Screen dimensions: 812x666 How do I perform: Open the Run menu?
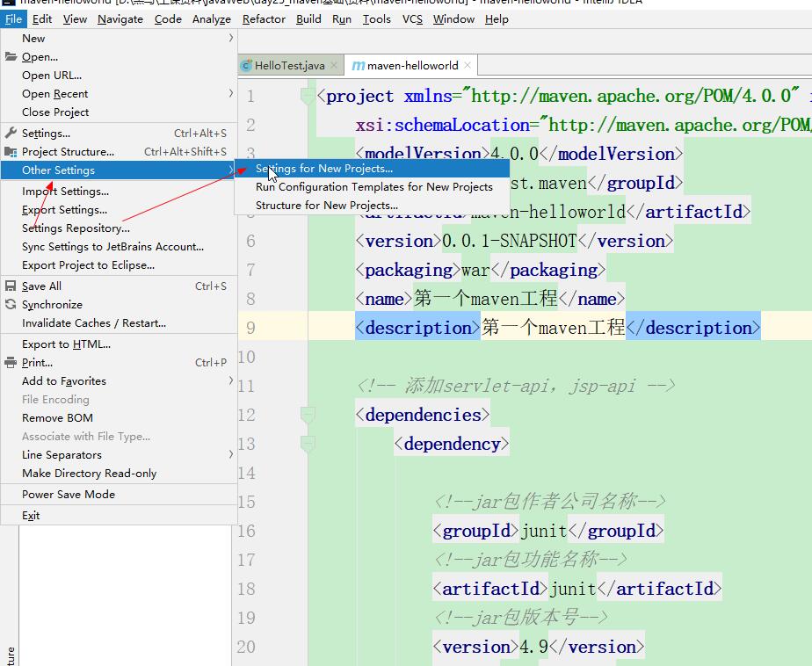click(342, 19)
